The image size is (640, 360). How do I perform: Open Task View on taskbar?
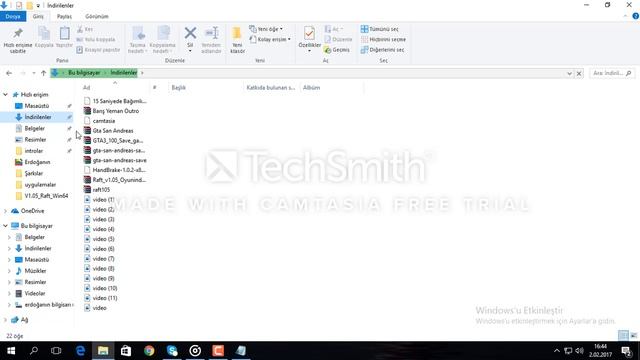click(56, 351)
